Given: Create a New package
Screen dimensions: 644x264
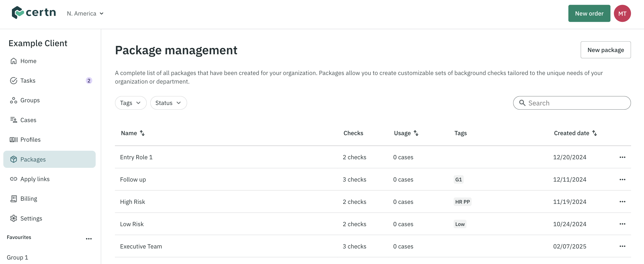Looking at the screenshot, I should [605, 50].
